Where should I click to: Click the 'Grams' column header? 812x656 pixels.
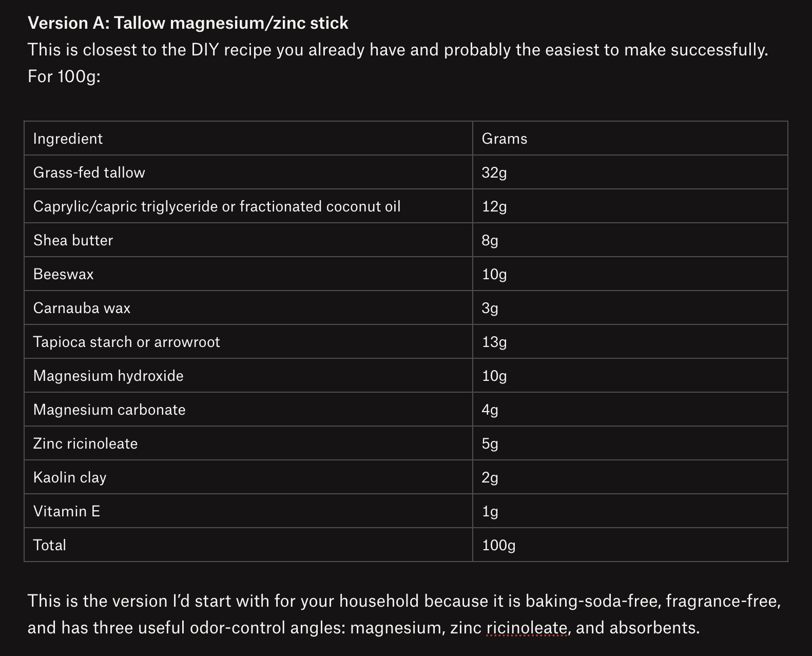click(x=630, y=139)
